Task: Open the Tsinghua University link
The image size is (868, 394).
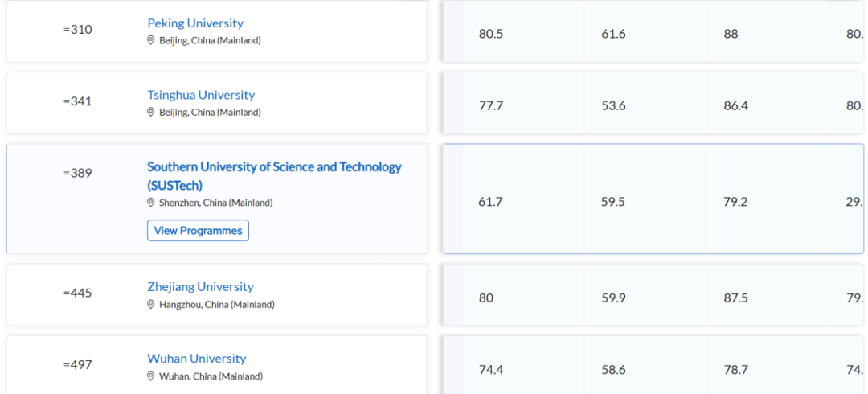Action: coord(201,95)
